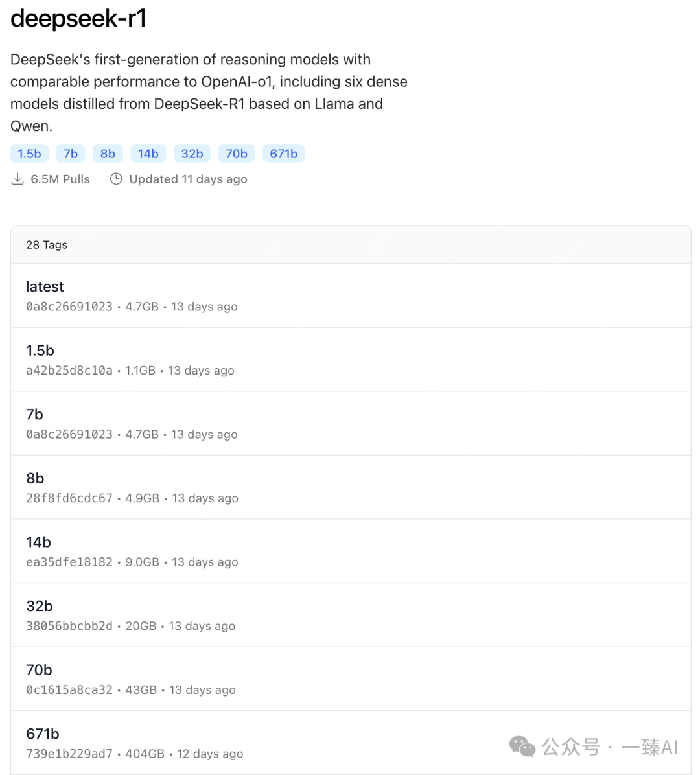Open the 8b tag in list
Viewport: 700px width, 775px height.
(x=35, y=478)
